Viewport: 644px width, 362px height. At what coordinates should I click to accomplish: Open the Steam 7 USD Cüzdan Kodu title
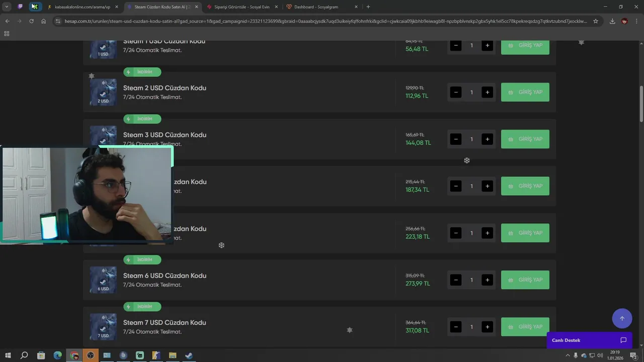click(x=165, y=322)
